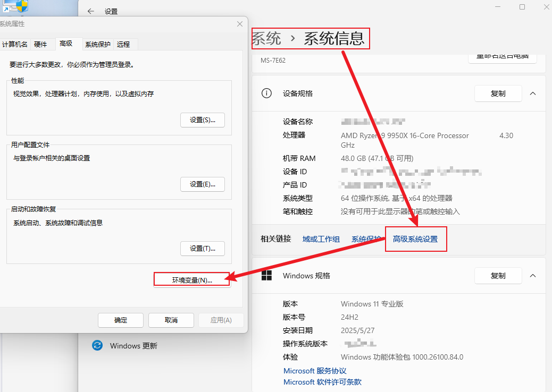Click the 64 位操作系统 system type value
The width and height of the screenshot is (552, 392).
pos(396,198)
